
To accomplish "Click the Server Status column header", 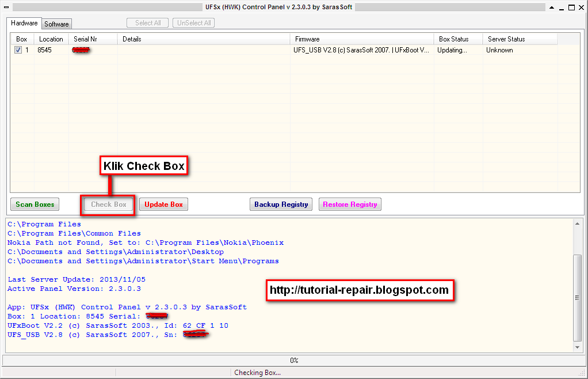I will coord(520,39).
